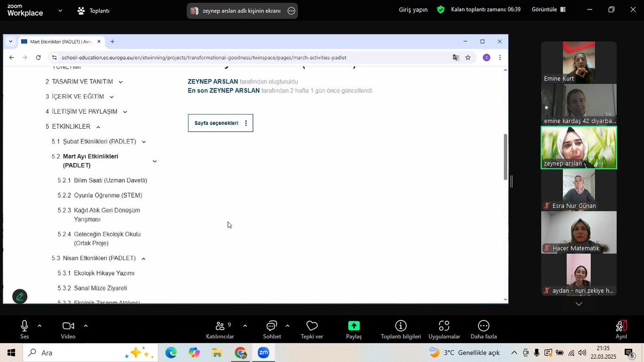Open Ekolojik Hikaye Yazımı page
The height and width of the screenshot is (362, 644).
pos(104,273)
